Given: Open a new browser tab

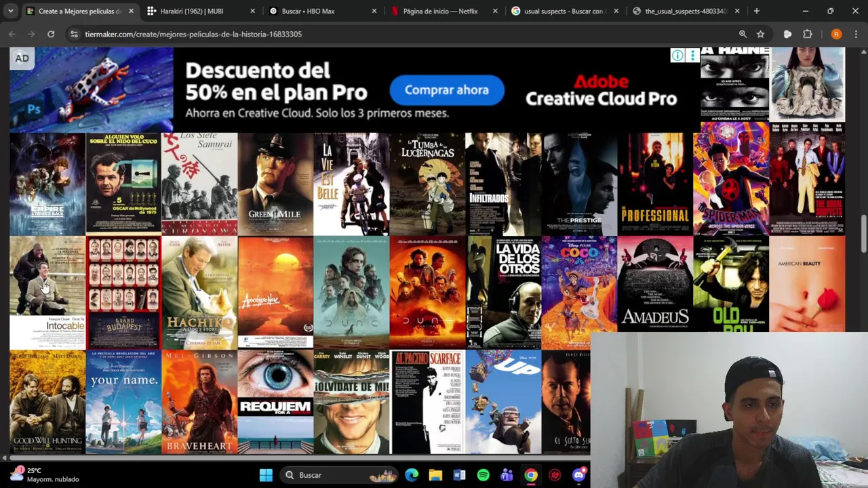Looking at the screenshot, I should [x=756, y=11].
